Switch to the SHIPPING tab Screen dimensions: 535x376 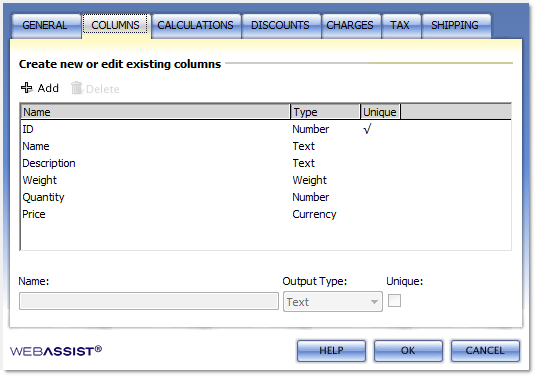pos(456,25)
